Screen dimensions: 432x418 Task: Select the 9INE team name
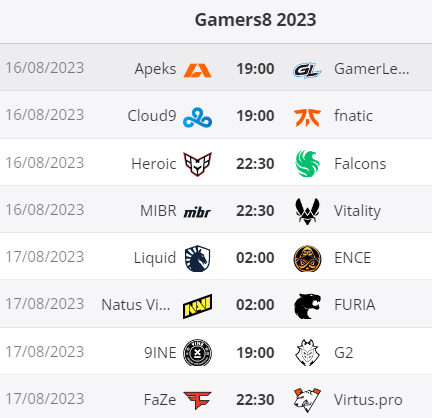click(160, 353)
